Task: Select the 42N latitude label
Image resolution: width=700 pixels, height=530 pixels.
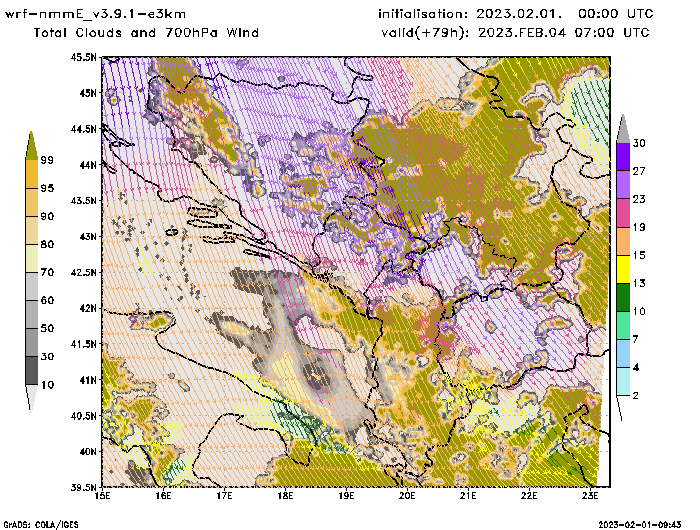Action: pyautogui.click(x=88, y=308)
